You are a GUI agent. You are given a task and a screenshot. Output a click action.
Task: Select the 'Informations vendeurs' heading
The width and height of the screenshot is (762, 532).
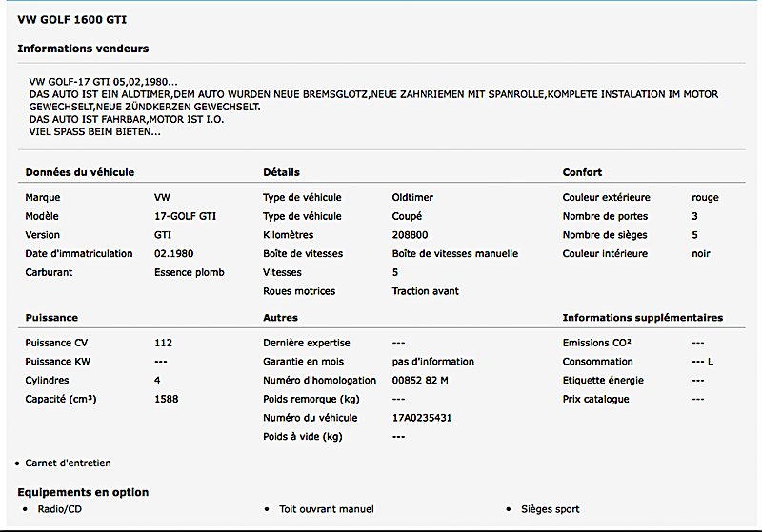[x=83, y=49]
